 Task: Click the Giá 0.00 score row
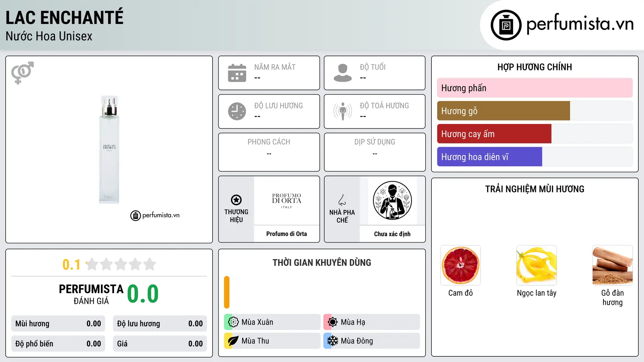[160, 344]
